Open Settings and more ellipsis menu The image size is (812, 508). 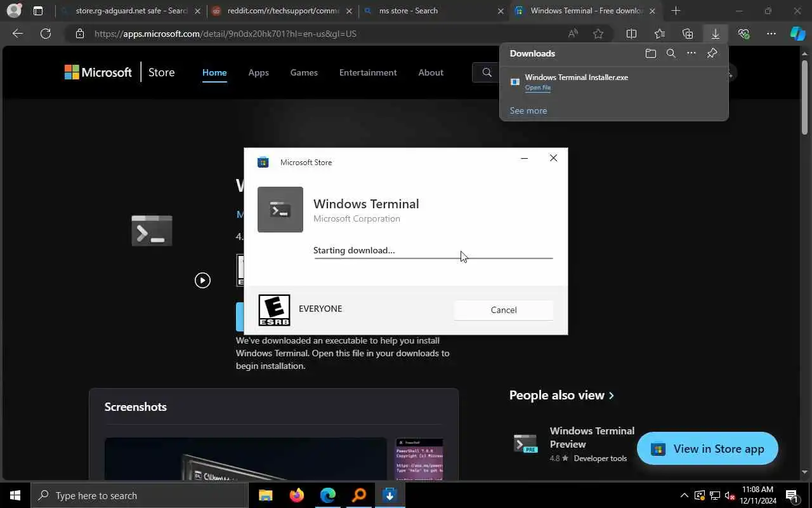click(771, 34)
